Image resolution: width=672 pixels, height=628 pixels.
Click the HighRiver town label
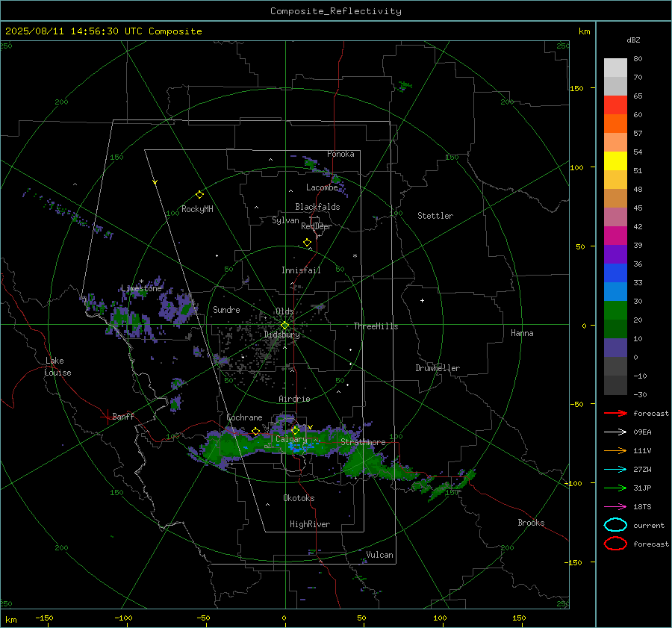[x=310, y=524]
